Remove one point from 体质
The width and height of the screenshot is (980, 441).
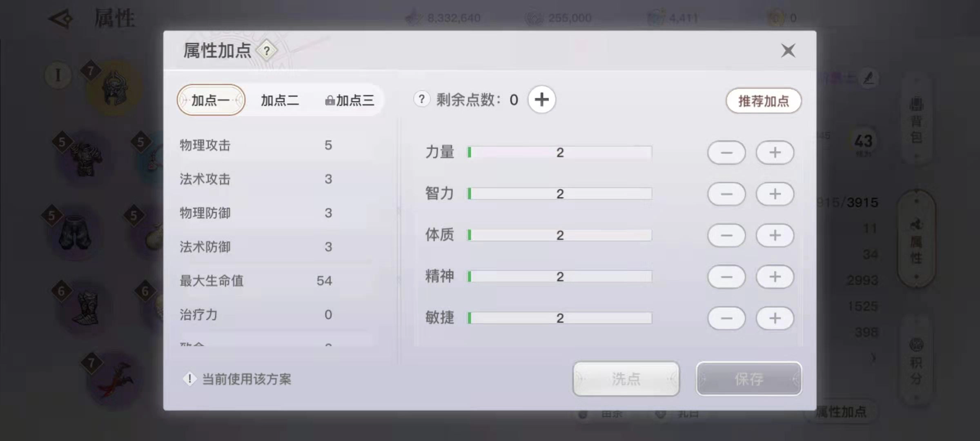pyautogui.click(x=726, y=236)
